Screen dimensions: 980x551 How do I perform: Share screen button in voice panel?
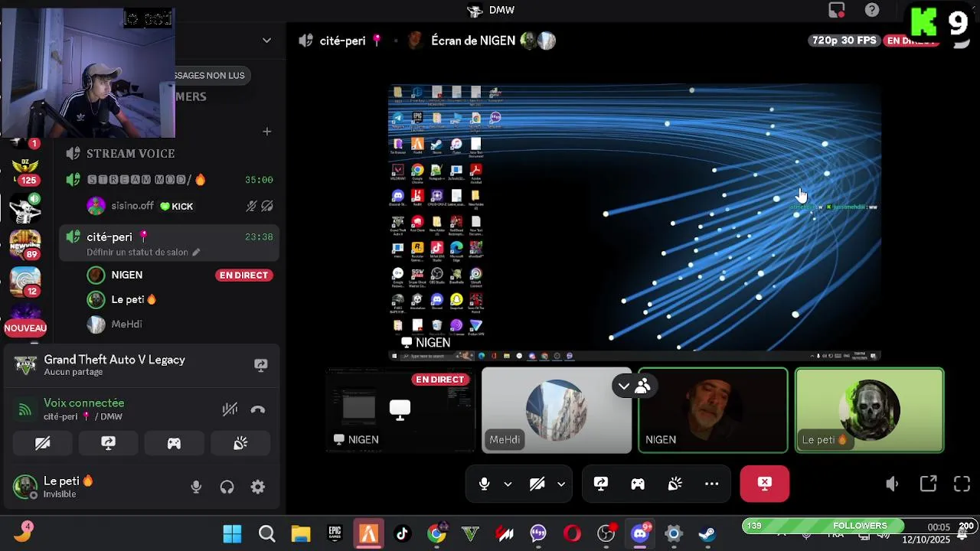coord(108,443)
